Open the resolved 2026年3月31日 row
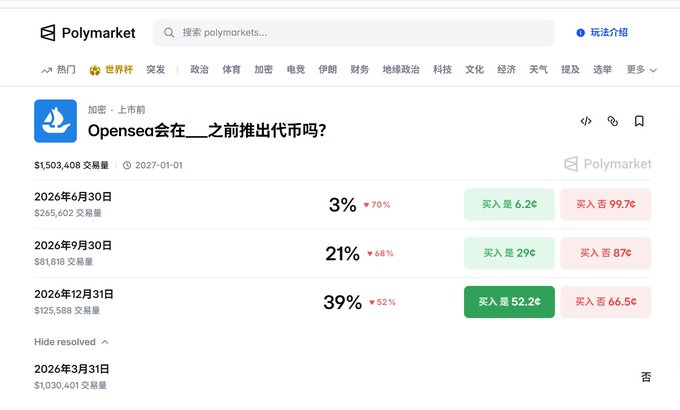 coord(343,377)
